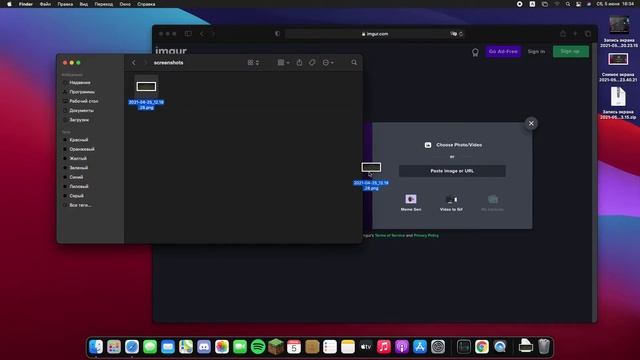640x360 pixels.
Task: Open Google Chrome from the Dock
Action: (482, 347)
